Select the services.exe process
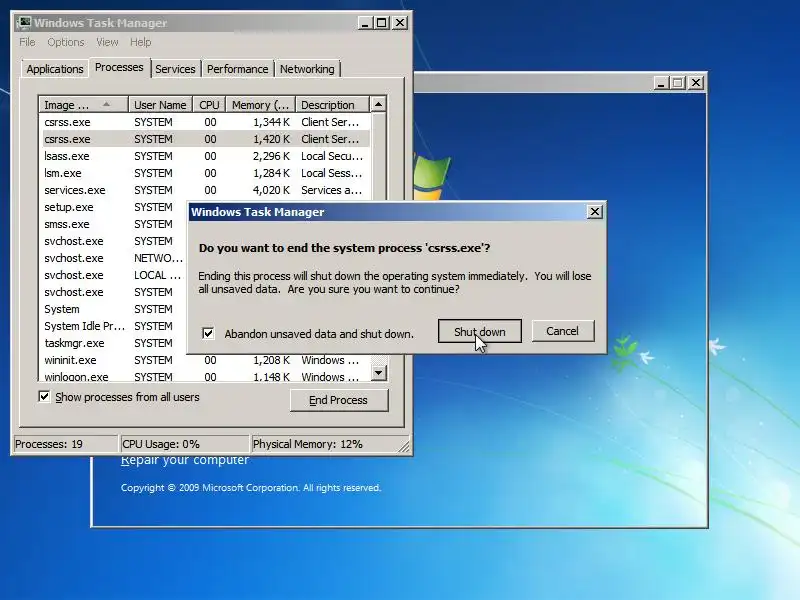 204,190
